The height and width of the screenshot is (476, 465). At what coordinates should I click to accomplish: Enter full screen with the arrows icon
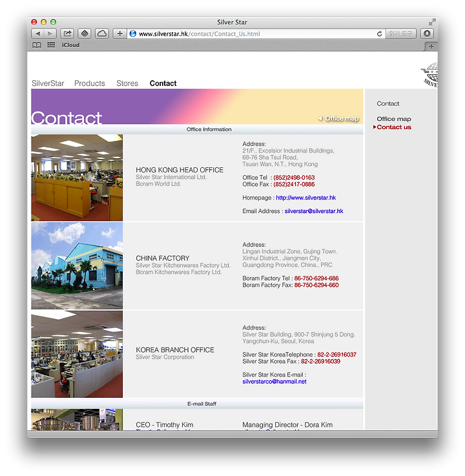pyautogui.click(x=432, y=22)
